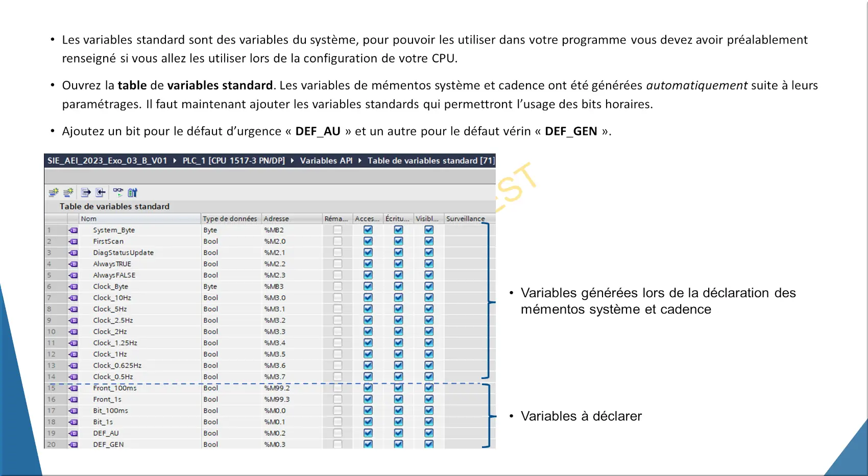Click the Accessible column header
This screenshot has height=476, width=868.
[x=368, y=219]
